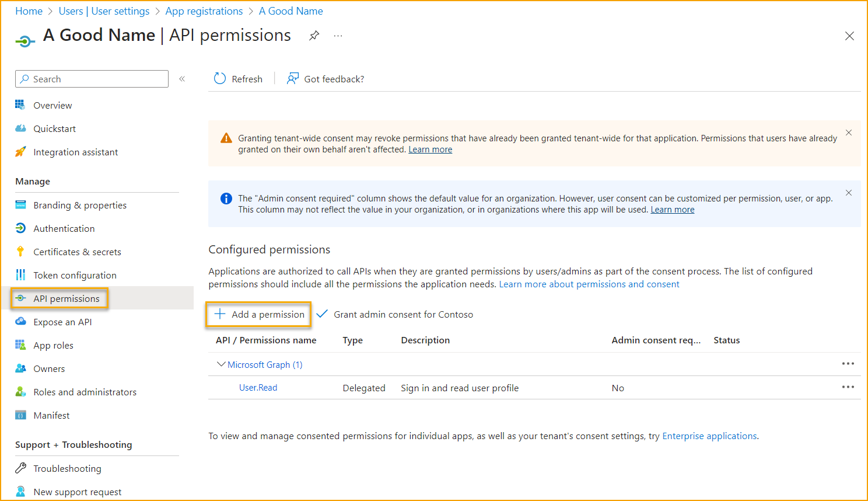Click the Type column header
This screenshot has height=501, width=868.
pos(352,340)
